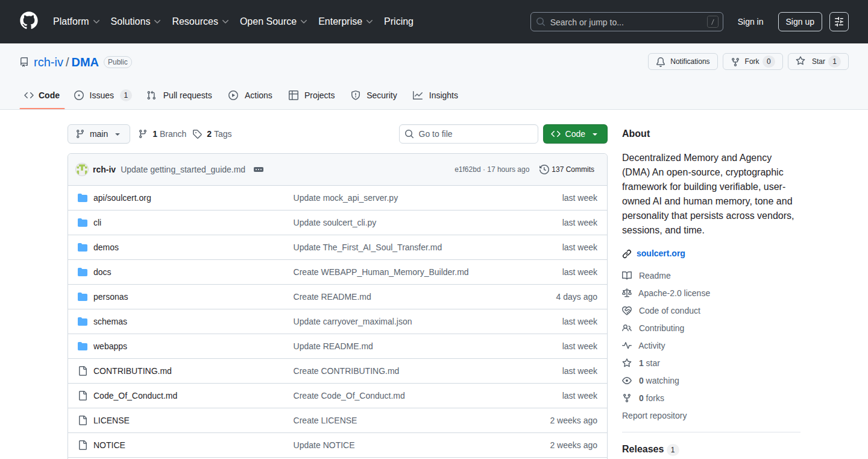This screenshot has height=459, width=868.
Task: Click the fork icon in Fork button
Action: coord(735,62)
